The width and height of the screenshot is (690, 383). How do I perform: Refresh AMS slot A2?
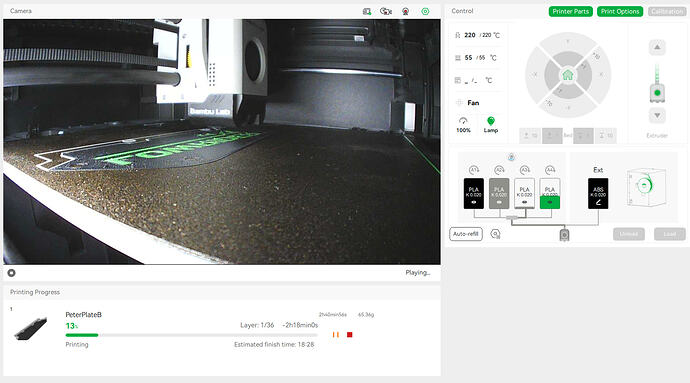point(499,170)
